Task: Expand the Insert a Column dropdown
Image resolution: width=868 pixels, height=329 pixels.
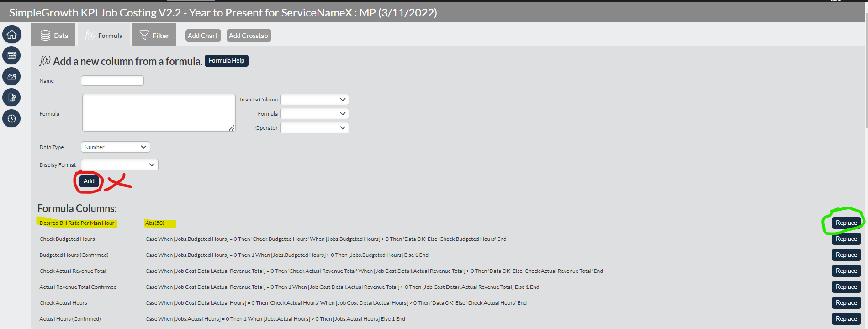Action: [315, 100]
